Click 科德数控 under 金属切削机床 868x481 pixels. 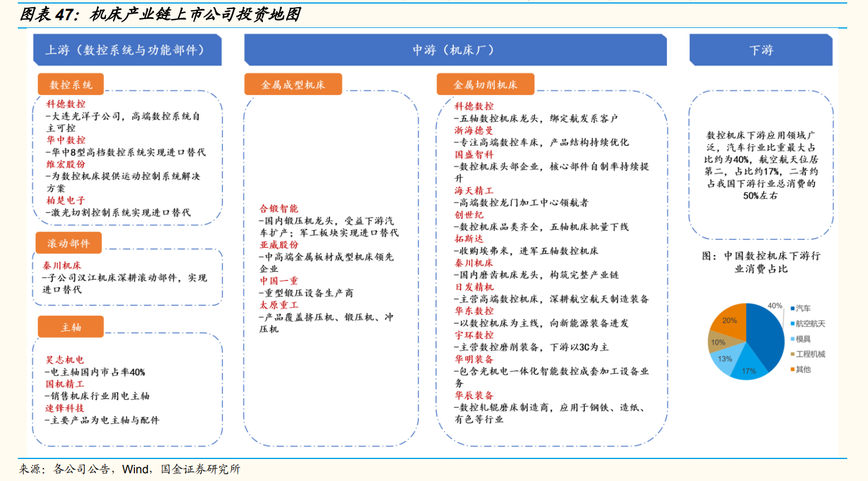click(x=474, y=106)
